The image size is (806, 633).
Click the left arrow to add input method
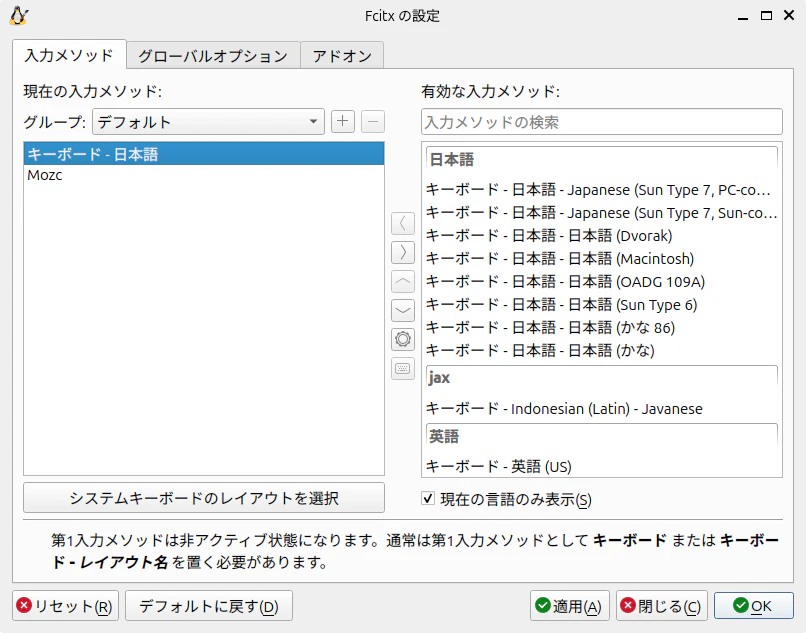tap(402, 223)
